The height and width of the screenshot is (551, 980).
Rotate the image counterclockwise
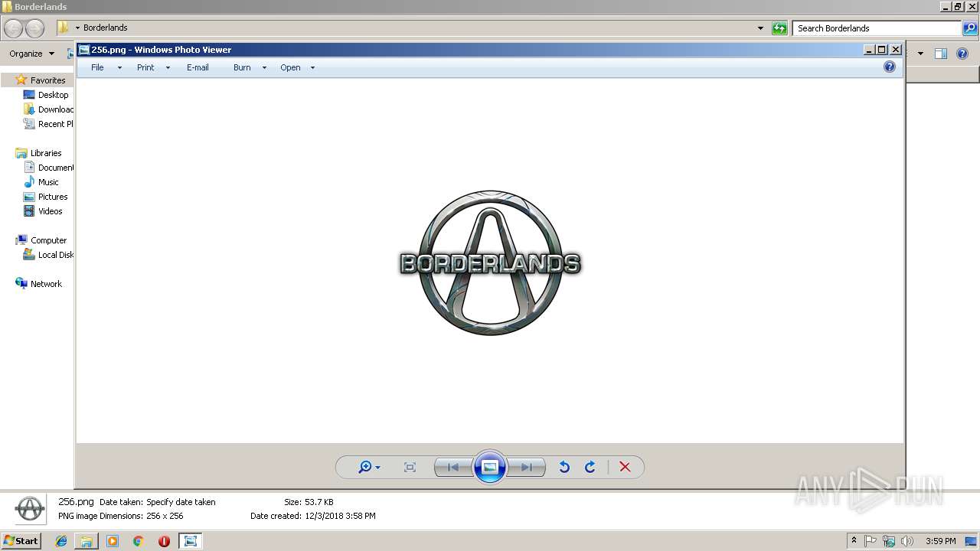click(564, 467)
